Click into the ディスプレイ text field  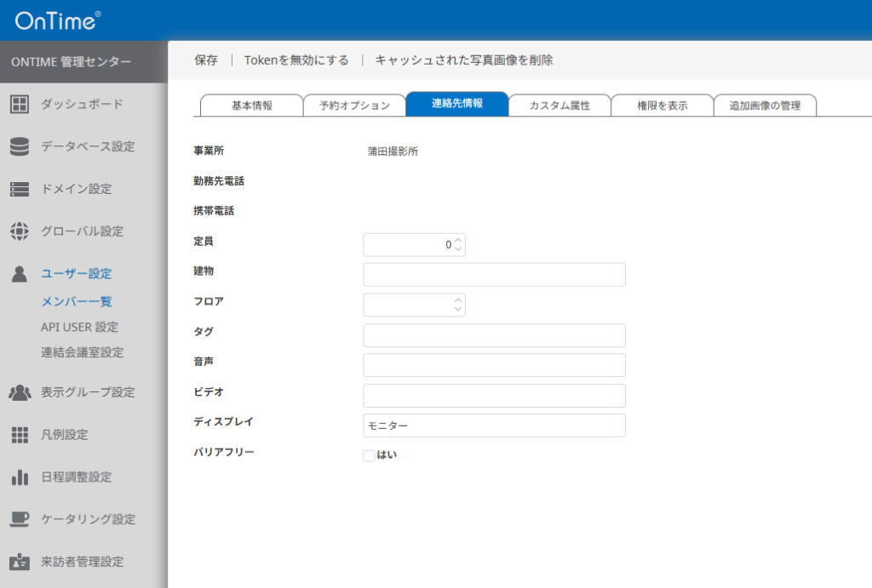(x=494, y=425)
